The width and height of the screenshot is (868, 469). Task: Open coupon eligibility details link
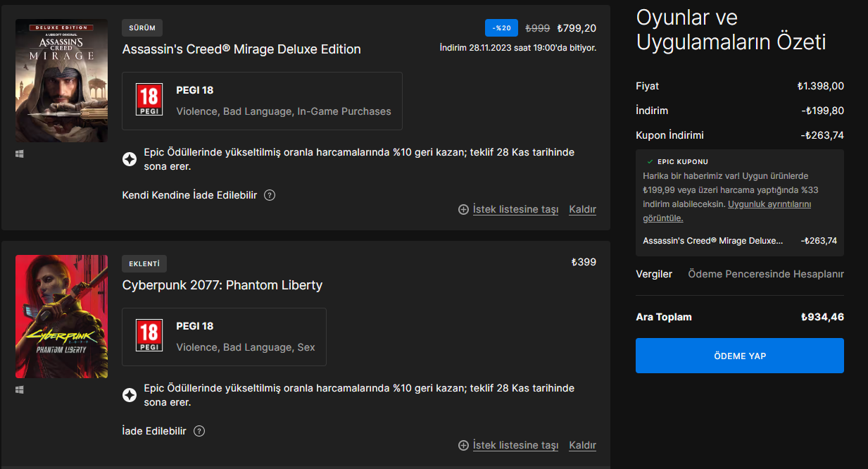click(x=769, y=204)
